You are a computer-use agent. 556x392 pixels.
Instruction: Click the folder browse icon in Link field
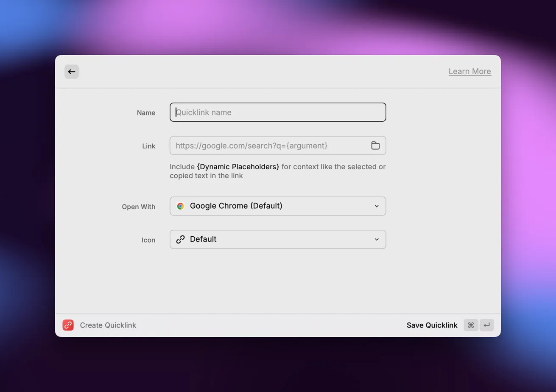375,146
